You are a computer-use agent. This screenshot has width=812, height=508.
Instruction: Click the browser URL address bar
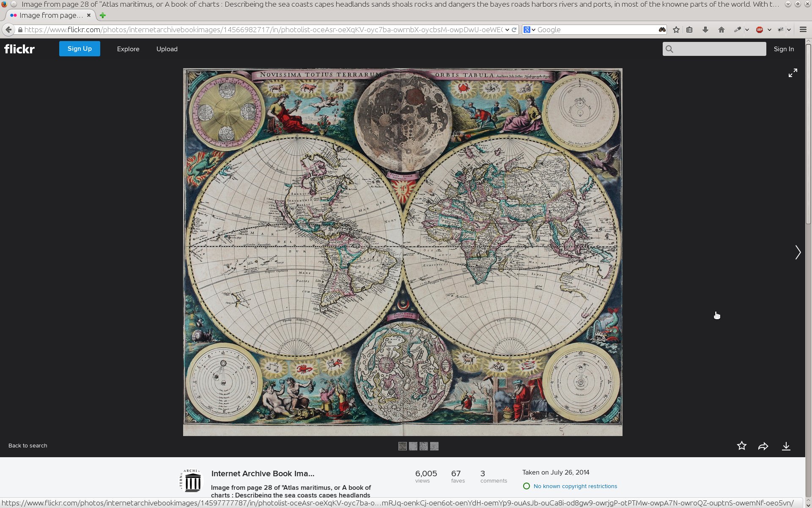coord(263,30)
